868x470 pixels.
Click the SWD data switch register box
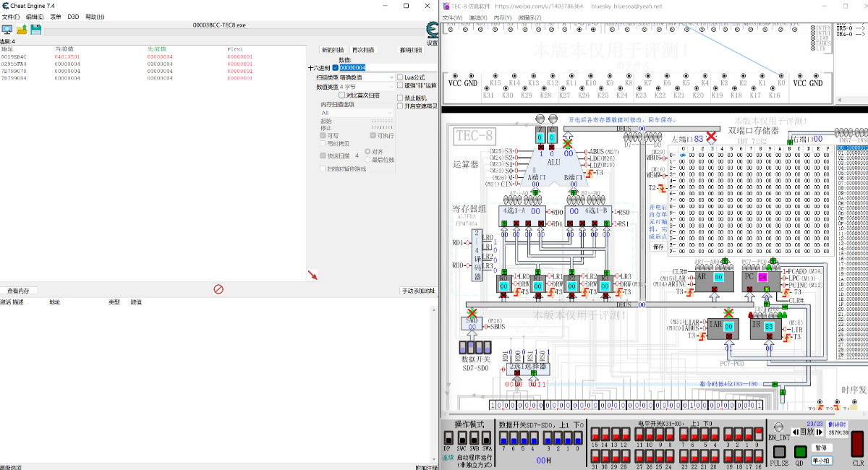[470, 322]
